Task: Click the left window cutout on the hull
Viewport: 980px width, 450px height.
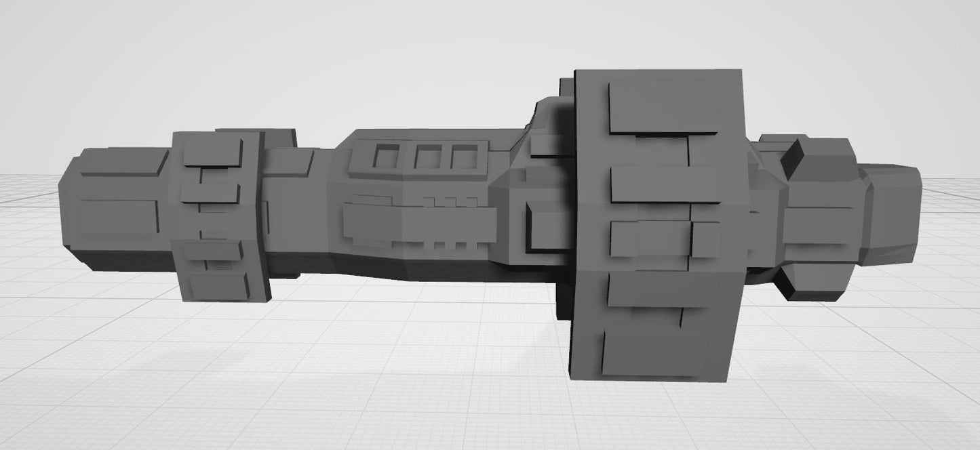Action: (x=387, y=158)
